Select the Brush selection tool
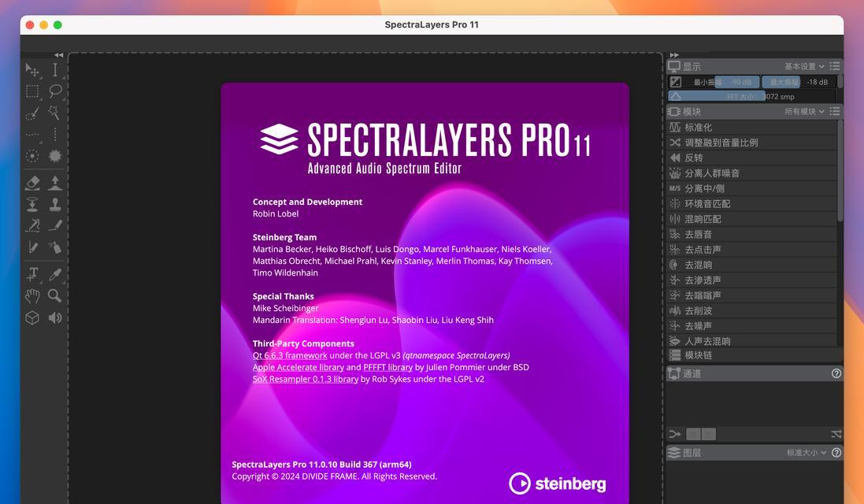 click(32, 113)
